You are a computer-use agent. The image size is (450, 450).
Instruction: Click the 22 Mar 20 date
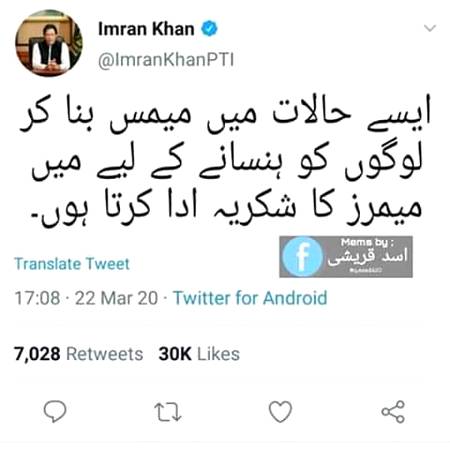coord(116,298)
